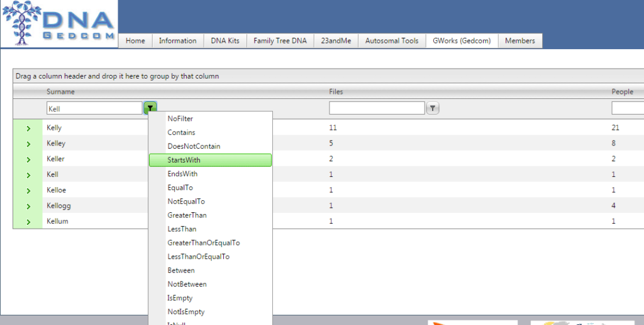
Task: Click the surname cell 'Kelly'
Action: tap(54, 128)
